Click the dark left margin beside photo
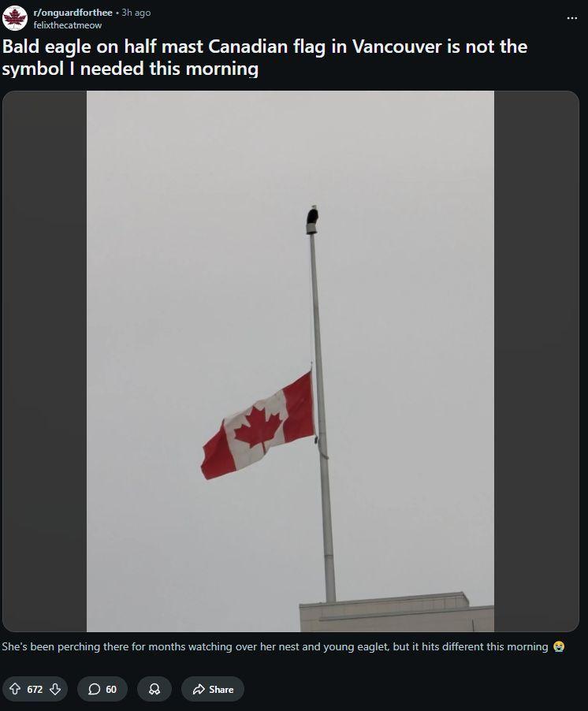The height and width of the screenshot is (711, 588). tap(44, 361)
